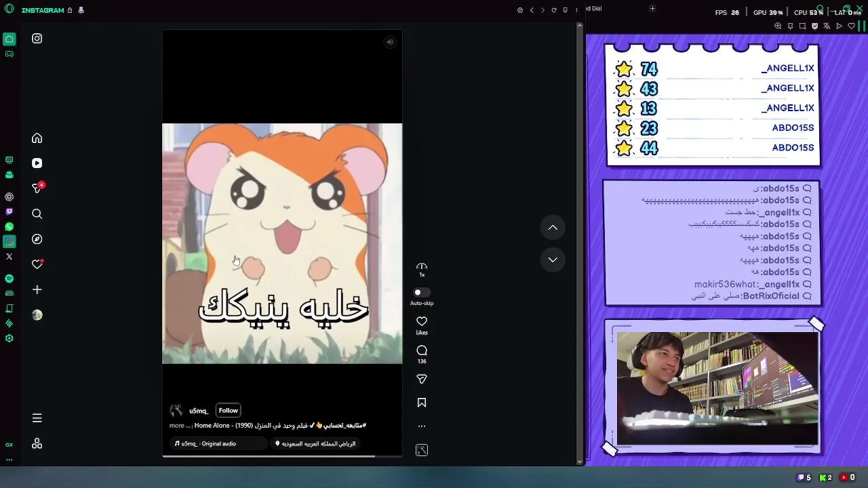The height and width of the screenshot is (488, 868).
Task: Share the reel via paper plane icon
Action: tap(422, 380)
